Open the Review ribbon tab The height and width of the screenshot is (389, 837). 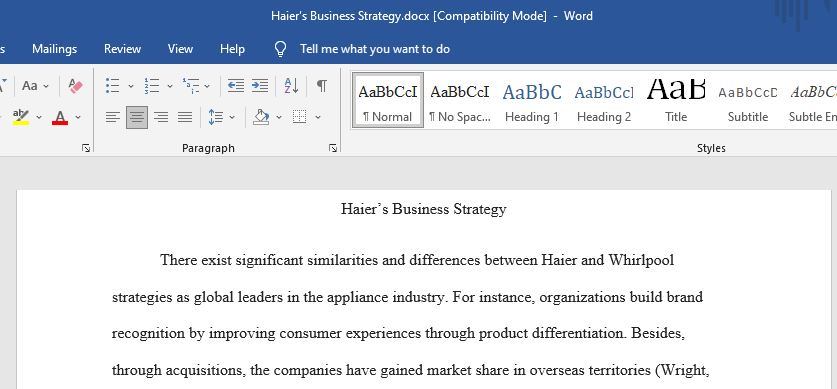point(122,49)
